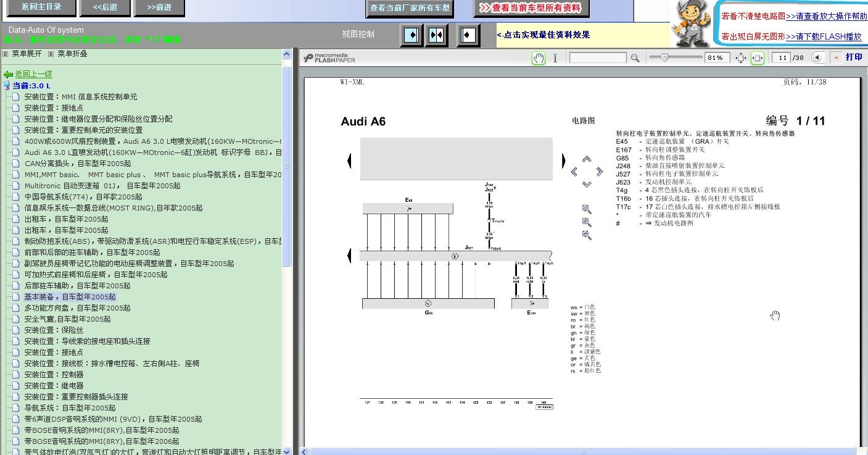Select 安装位置：MMI 信息系统控制单元
This screenshot has width=868, height=455.
[81, 97]
